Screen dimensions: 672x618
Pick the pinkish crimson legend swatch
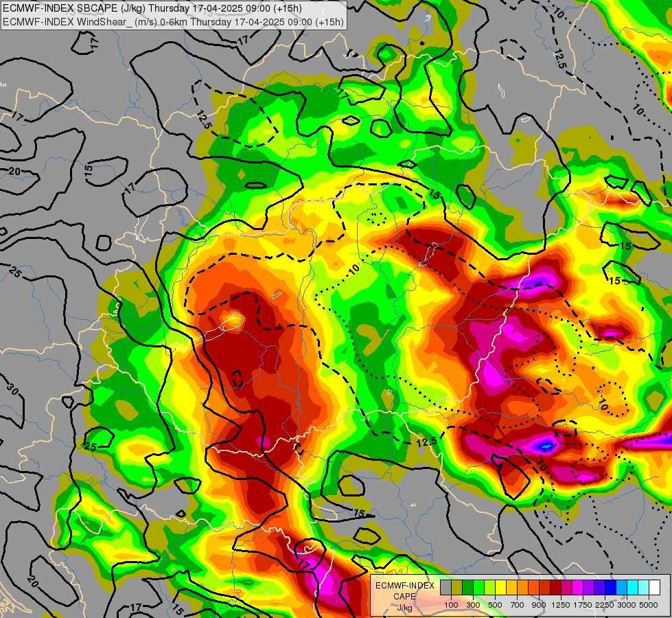click(x=567, y=588)
